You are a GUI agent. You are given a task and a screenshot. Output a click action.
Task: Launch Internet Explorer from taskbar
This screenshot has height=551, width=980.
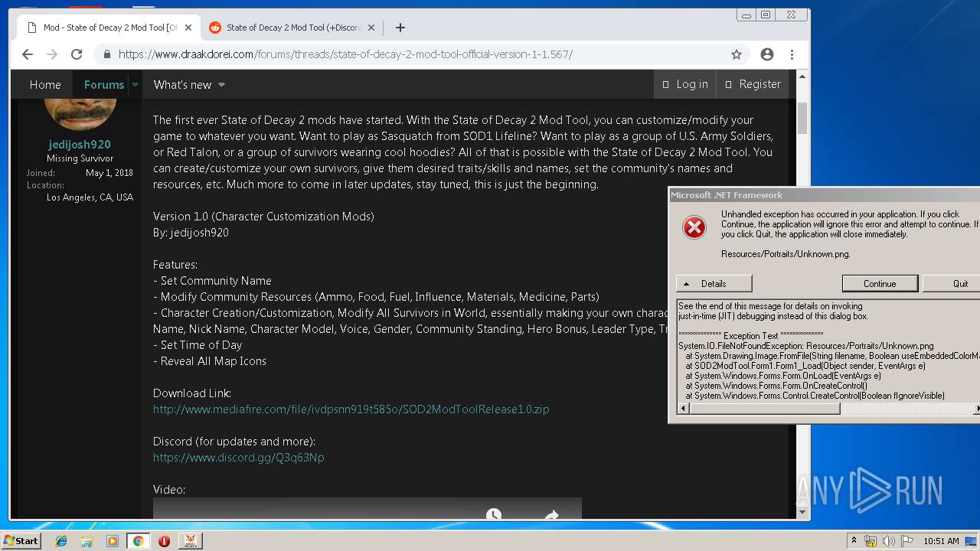point(61,541)
